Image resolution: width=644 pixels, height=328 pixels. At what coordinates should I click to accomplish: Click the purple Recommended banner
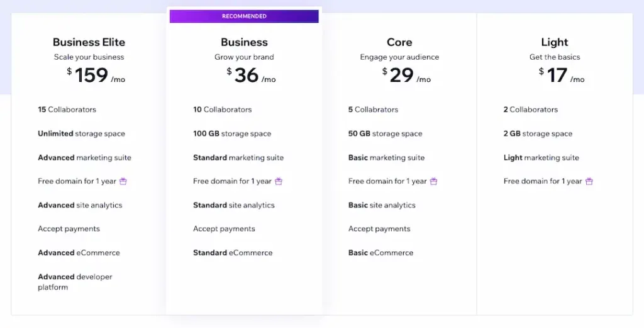coord(244,16)
